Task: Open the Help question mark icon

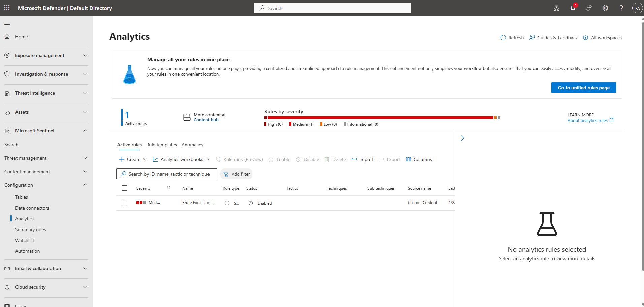Action: click(x=621, y=8)
